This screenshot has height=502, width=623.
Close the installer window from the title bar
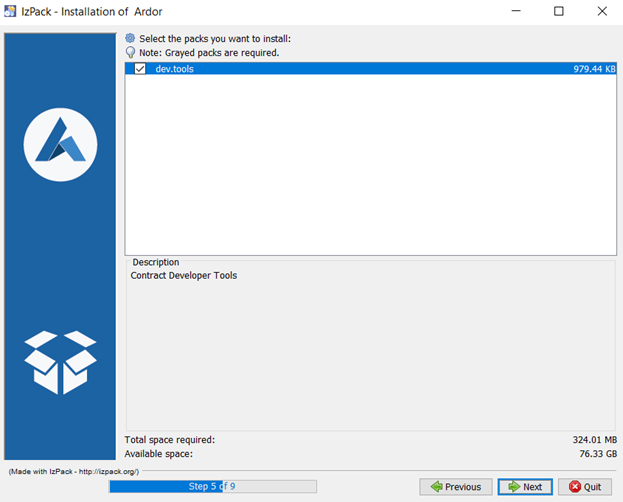pos(601,11)
